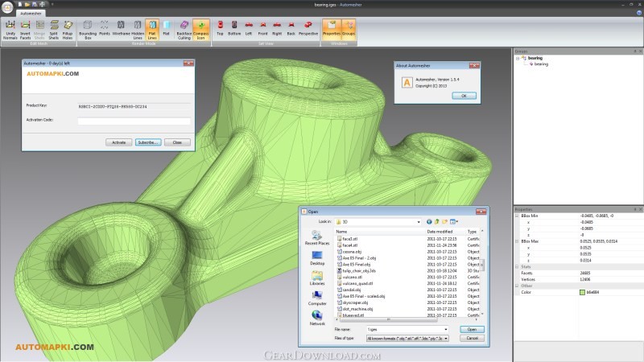Click the Activate button

118,142
